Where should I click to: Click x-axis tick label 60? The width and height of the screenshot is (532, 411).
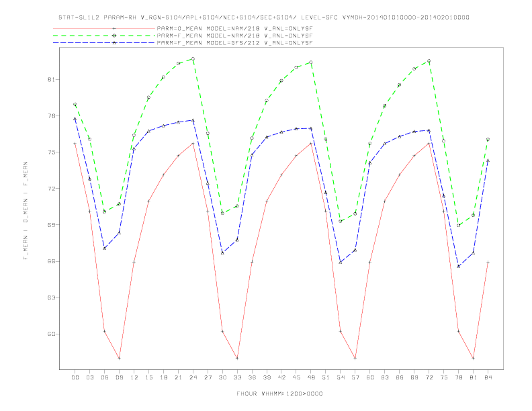[370, 377]
